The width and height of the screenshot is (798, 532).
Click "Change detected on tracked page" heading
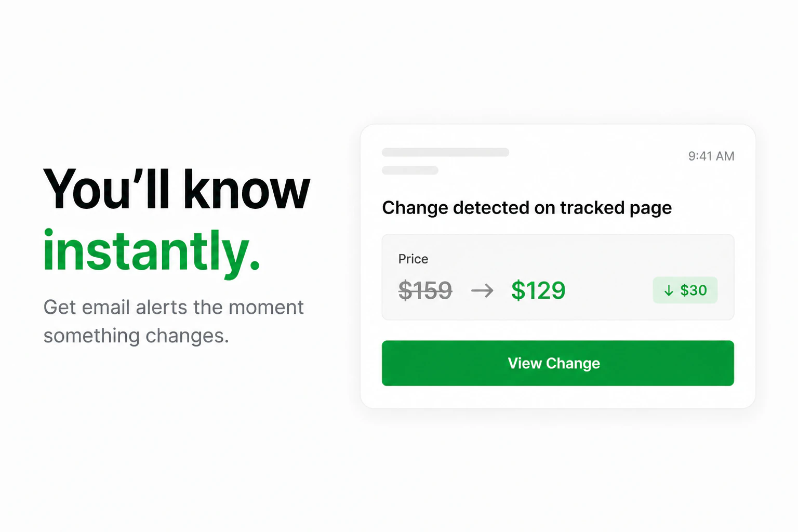(527, 208)
